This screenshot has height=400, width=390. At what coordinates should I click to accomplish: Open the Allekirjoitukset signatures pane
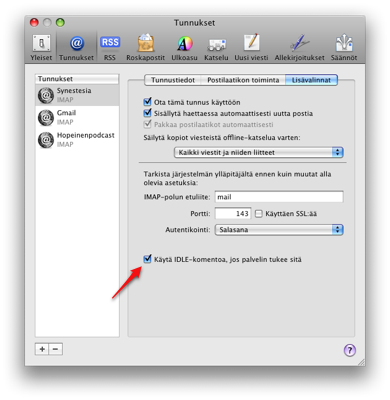point(299,47)
